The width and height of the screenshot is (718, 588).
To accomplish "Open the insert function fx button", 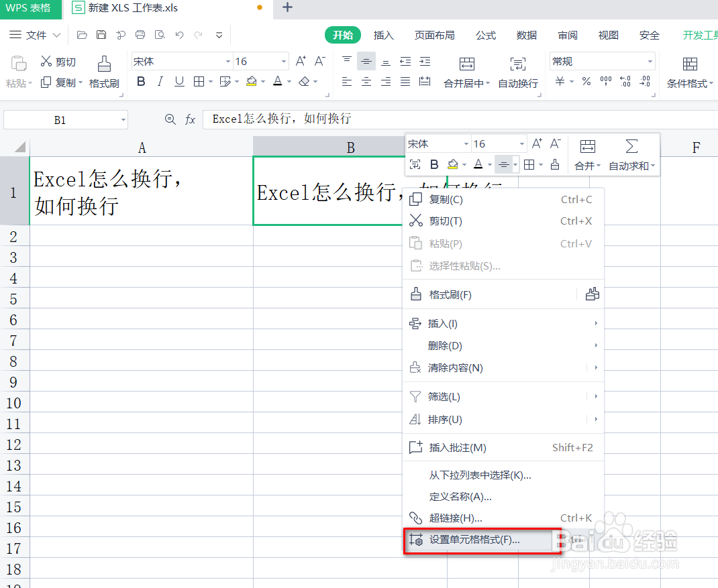I will click(x=191, y=119).
